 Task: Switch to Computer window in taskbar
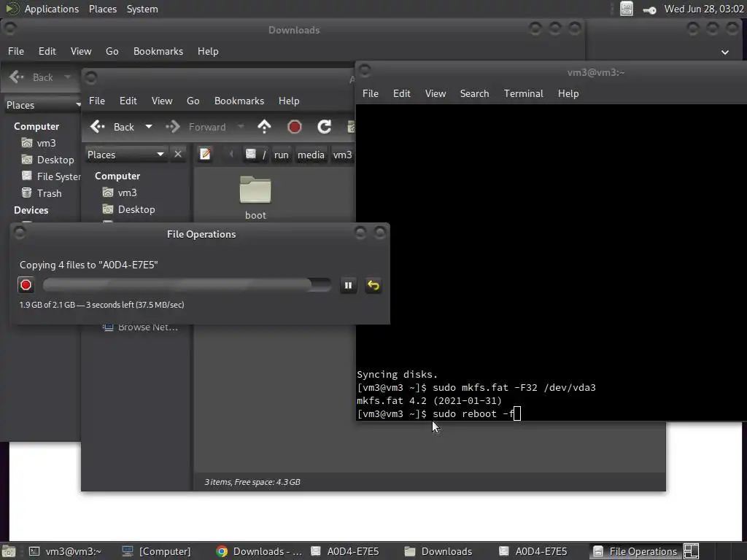[157, 551]
